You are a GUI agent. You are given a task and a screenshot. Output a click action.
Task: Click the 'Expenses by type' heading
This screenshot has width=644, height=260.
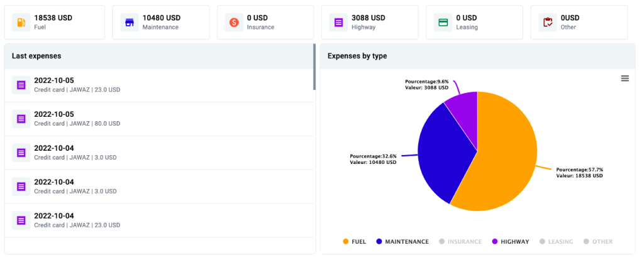(357, 56)
